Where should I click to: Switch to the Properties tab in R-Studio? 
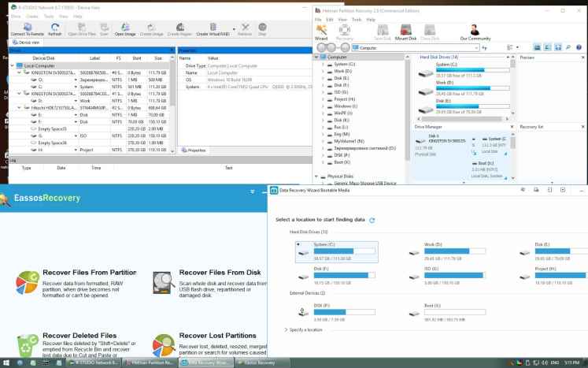click(194, 150)
